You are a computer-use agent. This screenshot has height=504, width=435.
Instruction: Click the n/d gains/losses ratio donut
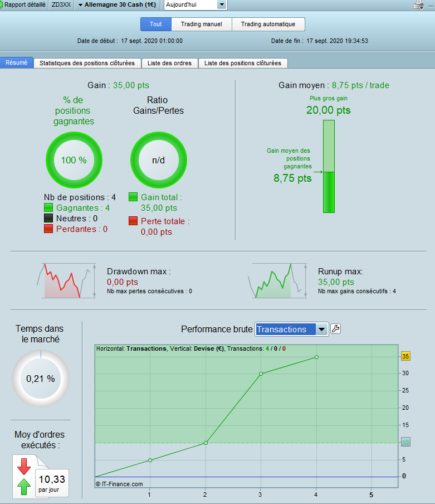[x=159, y=160]
